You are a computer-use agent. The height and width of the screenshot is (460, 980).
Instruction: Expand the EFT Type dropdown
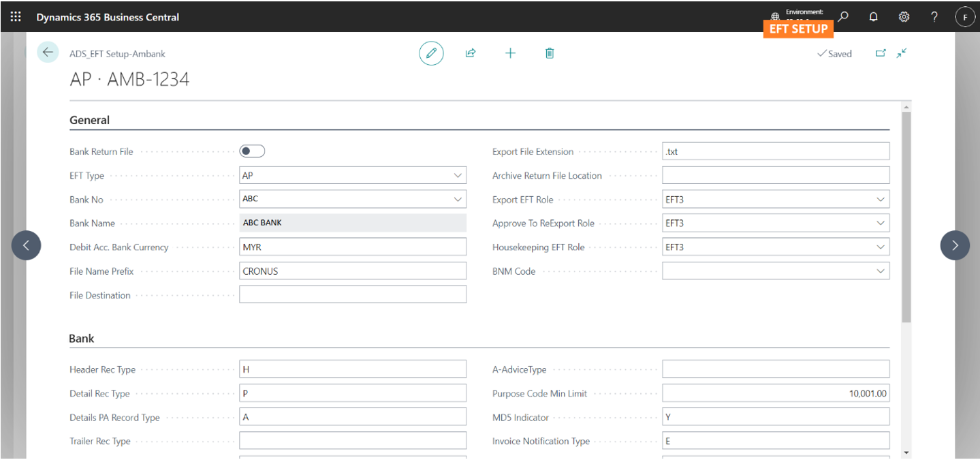(x=458, y=175)
